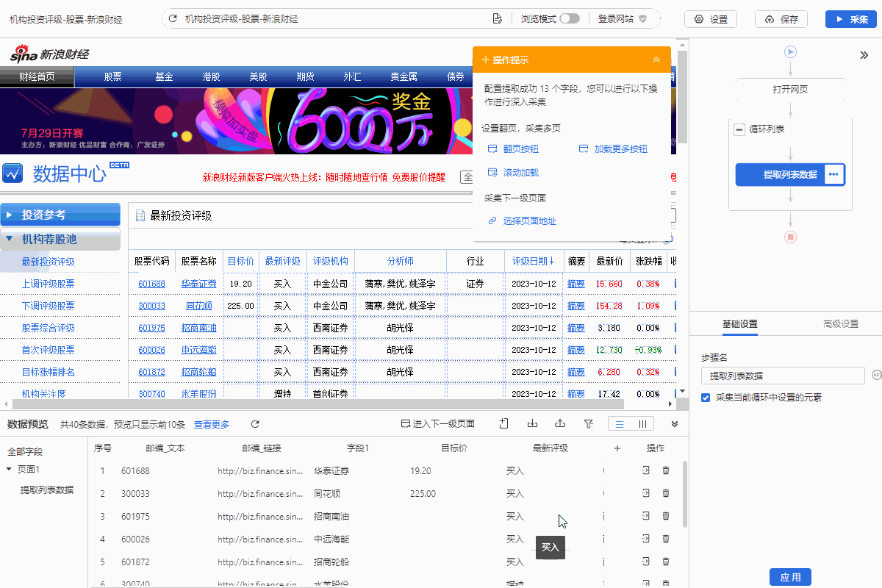Screen dimensions: 882x588
Task: Click the 应用 apply button
Action: (x=790, y=577)
